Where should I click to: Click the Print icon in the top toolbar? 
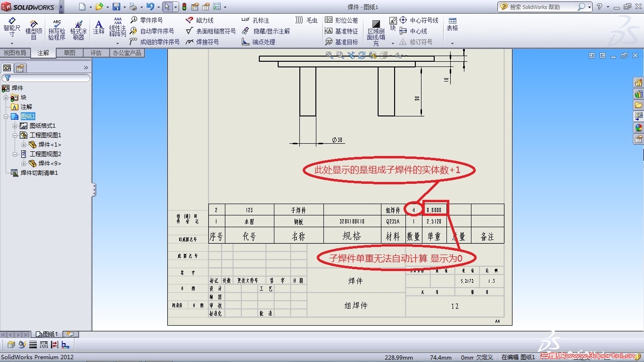[133, 7]
